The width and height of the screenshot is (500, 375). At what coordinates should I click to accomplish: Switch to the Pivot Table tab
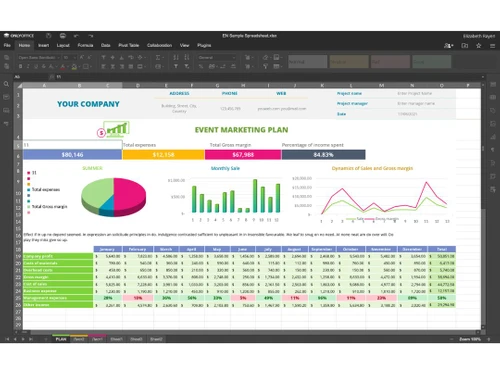(x=129, y=45)
